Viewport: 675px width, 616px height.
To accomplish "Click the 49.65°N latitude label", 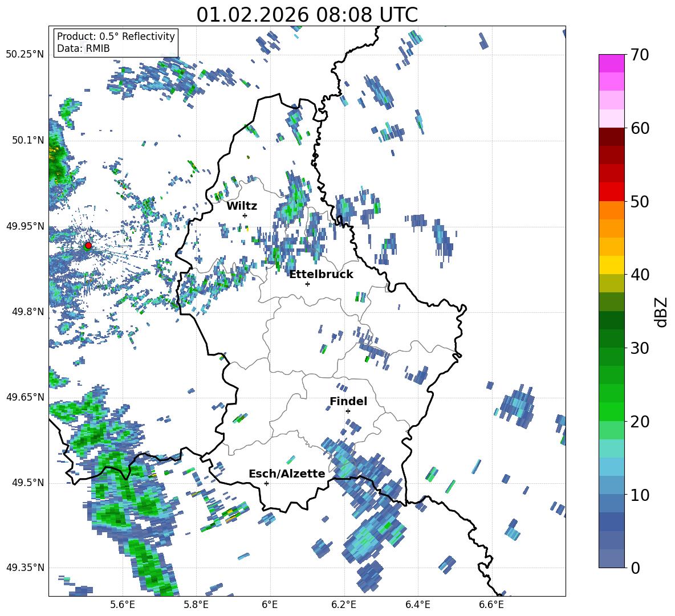I will 25,397.
